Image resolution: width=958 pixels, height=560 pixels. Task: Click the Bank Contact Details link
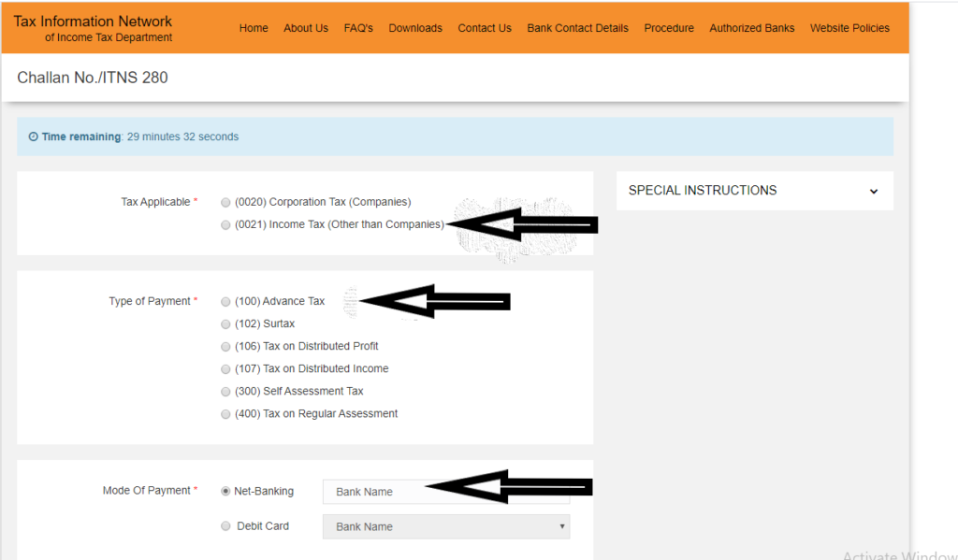pos(577,28)
